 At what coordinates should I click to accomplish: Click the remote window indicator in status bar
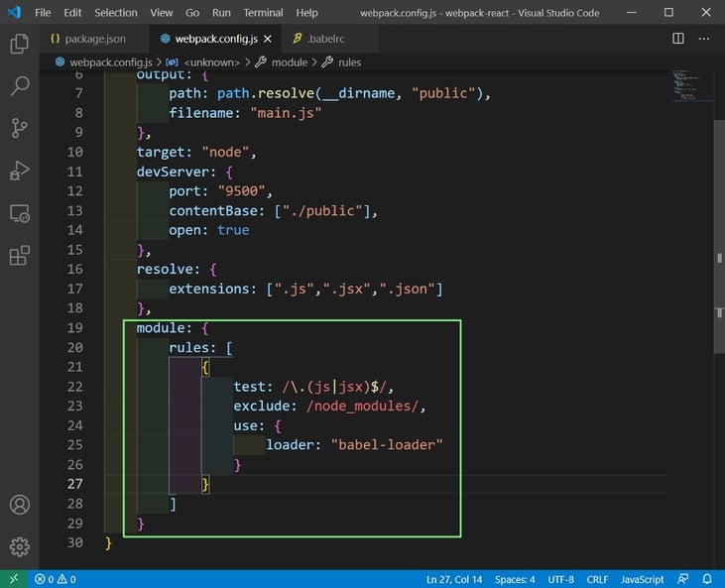click(x=14, y=579)
